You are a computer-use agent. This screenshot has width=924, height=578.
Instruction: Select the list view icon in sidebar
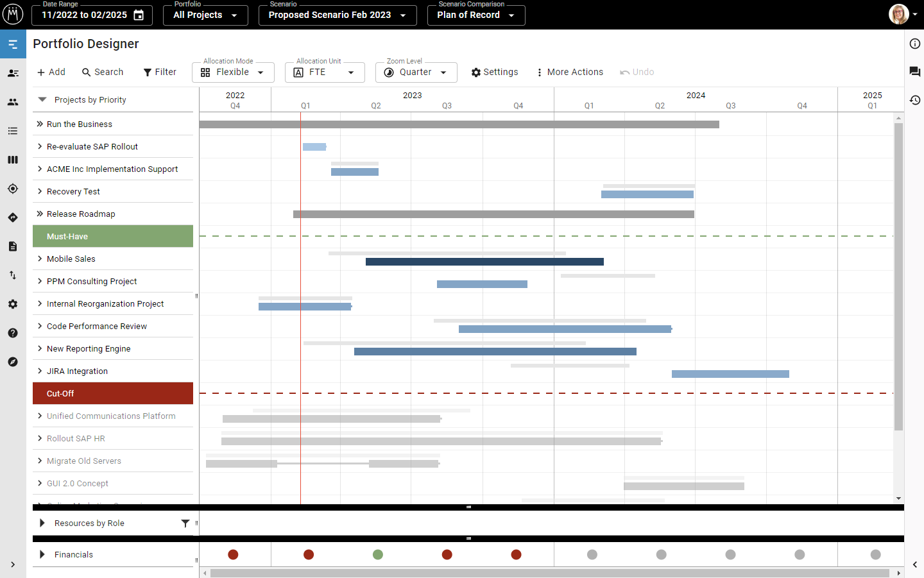(x=13, y=131)
